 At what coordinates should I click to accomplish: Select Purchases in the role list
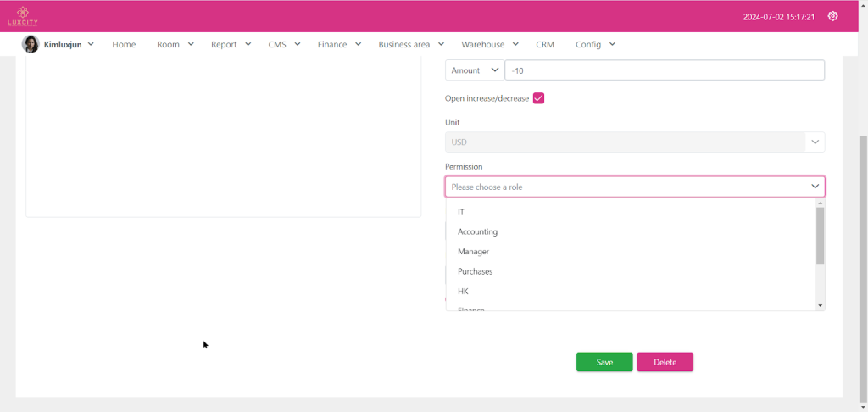[475, 271]
